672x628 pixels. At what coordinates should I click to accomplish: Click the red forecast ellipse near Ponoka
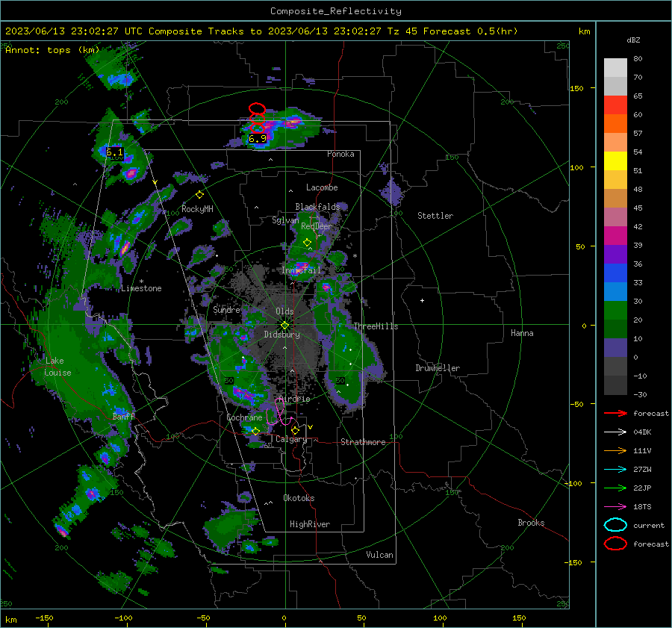257,108
